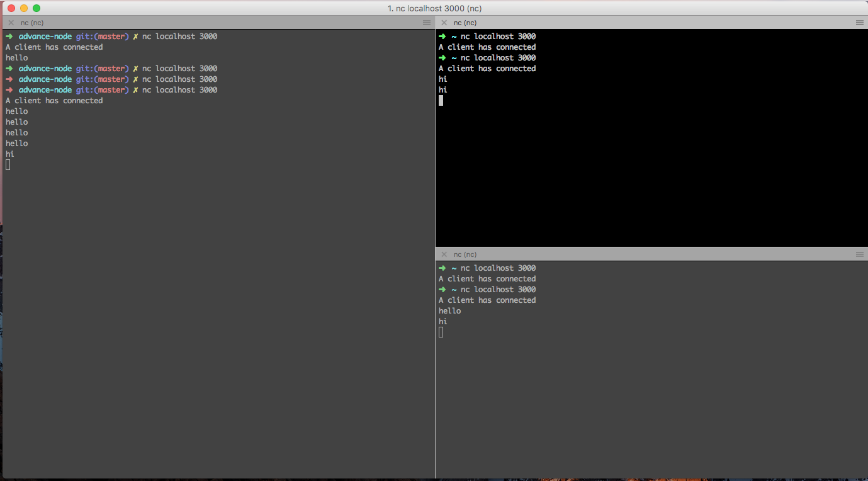The width and height of the screenshot is (868, 481).
Task: Click the red close window button
Action: pyautogui.click(x=11, y=8)
